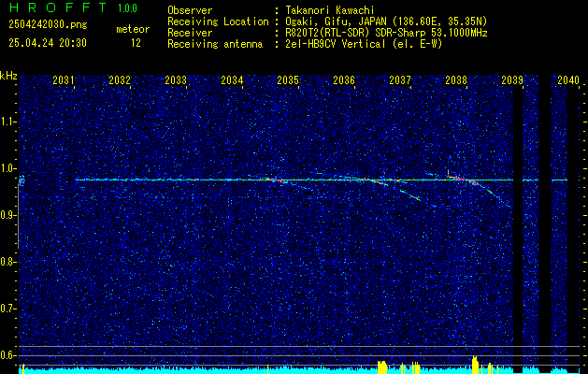588x374 pixels.
Task: Click the 0.9 kHz axis label
Action: pyautogui.click(x=8, y=215)
